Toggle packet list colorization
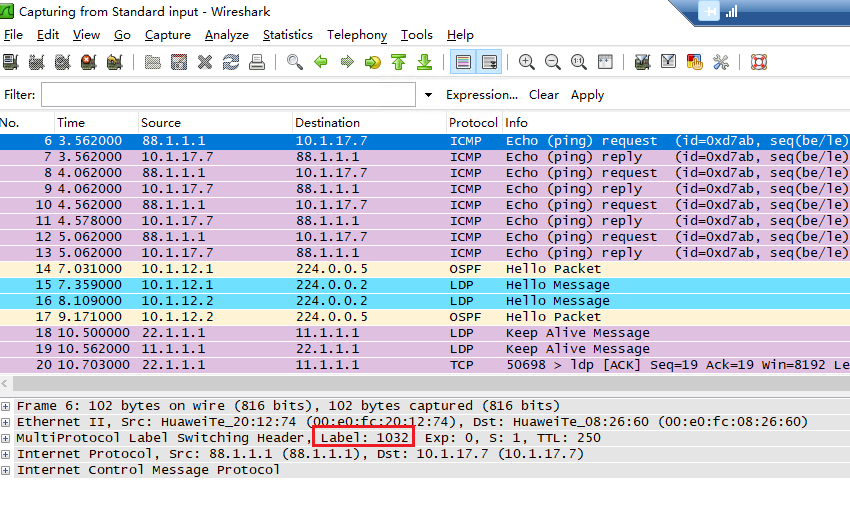The height and width of the screenshot is (511, 850). click(x=463, y=62)
